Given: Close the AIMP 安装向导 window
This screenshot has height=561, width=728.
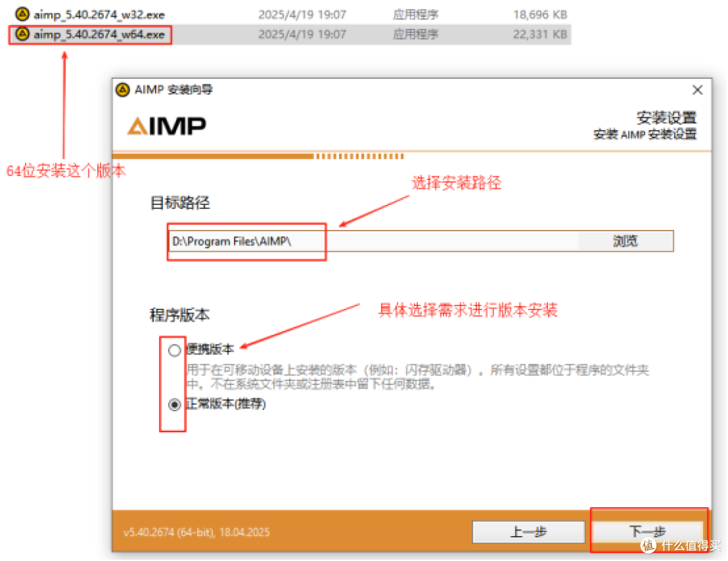Looking at the screenshot, I should coord(697,90).
